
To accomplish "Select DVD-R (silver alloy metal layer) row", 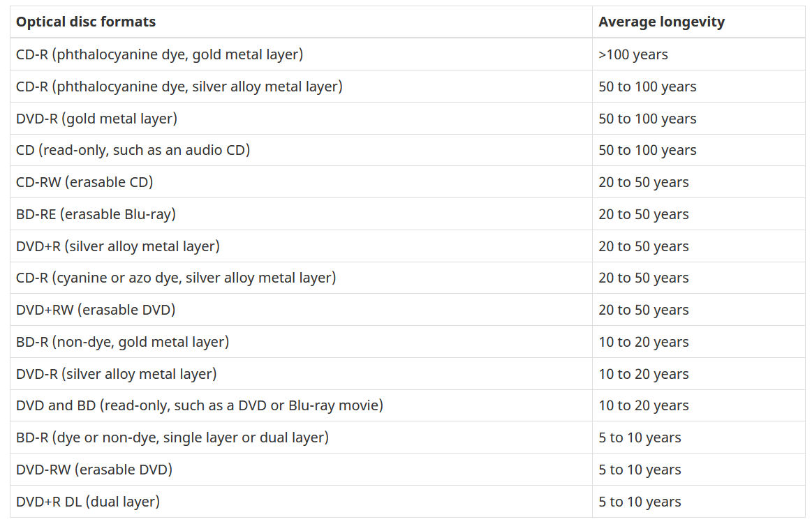I will click(x=116, y=374).
